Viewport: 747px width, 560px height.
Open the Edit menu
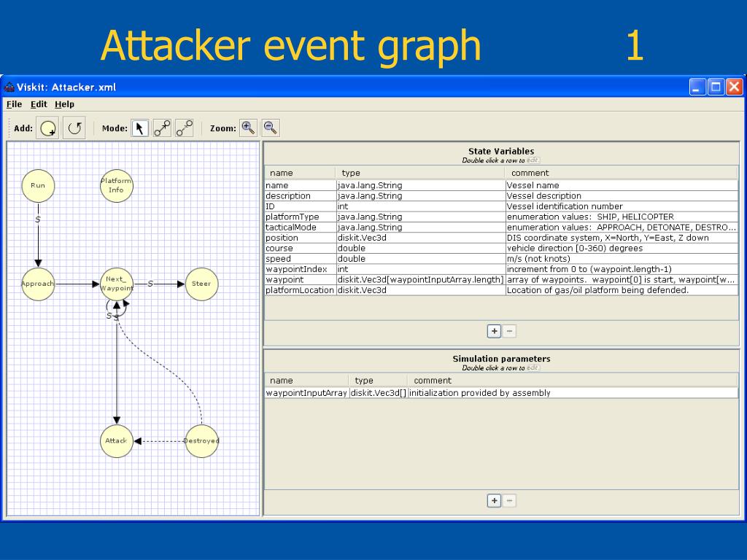tap(39, 104)
